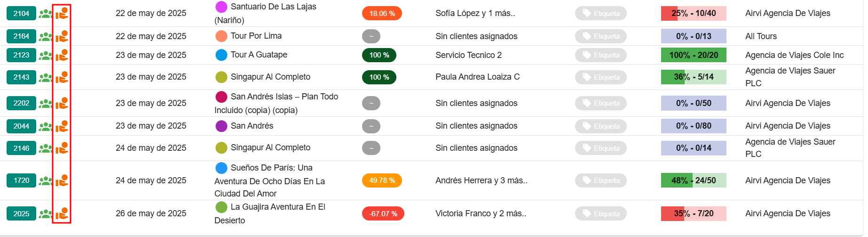The height and width of the screenshot is (237, 868).
Task: Select the orange hand-person icon in row 2143
Action: pos(62,77)
